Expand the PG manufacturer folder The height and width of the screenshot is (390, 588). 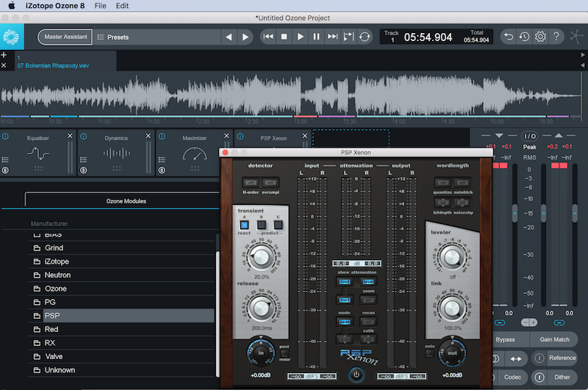pos(121,302)
